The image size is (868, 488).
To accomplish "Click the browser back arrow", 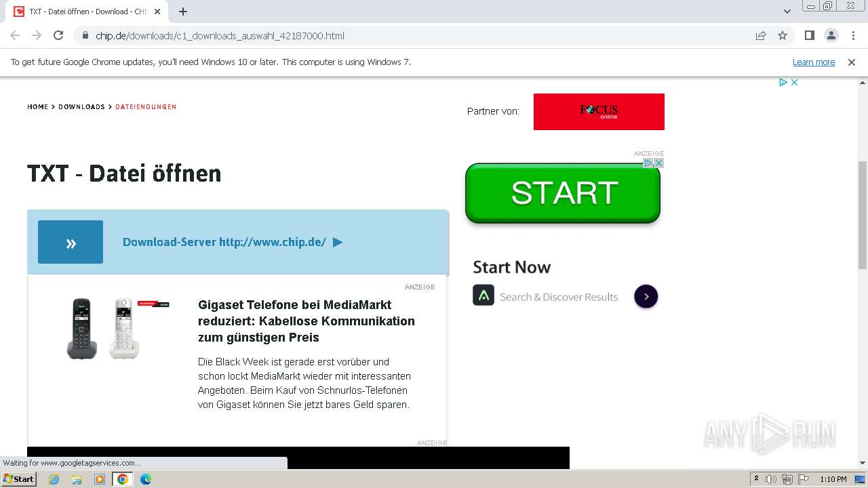I will point(15,35).
